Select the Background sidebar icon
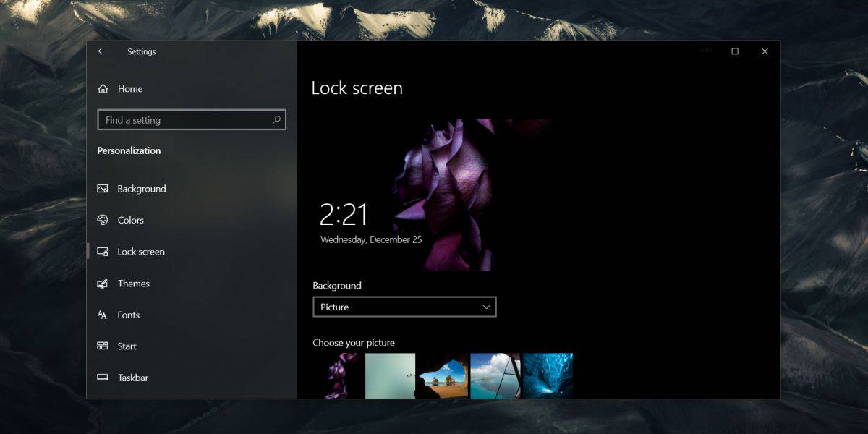 tap(103, 189)
